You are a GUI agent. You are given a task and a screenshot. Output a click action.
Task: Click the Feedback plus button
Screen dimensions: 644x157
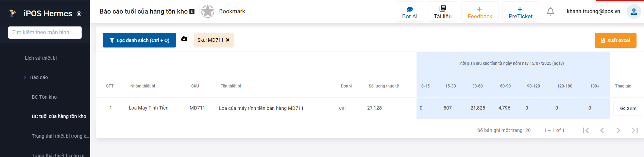[x=480, y=12]
